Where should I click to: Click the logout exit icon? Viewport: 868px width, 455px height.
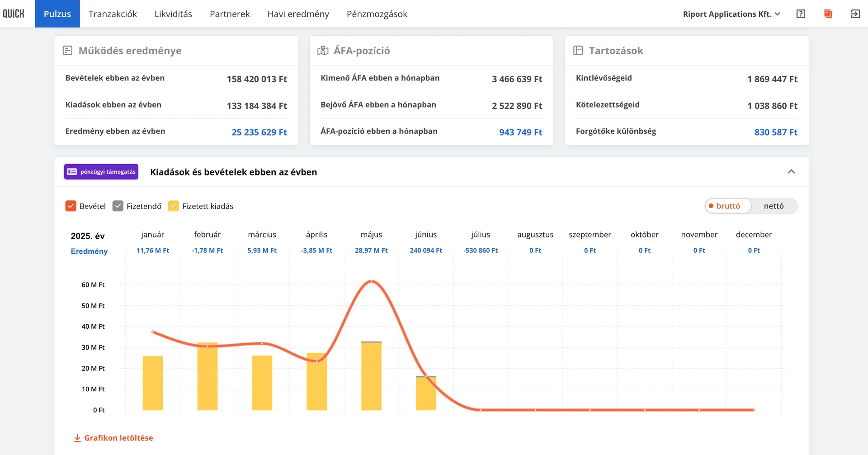[855, 14]
